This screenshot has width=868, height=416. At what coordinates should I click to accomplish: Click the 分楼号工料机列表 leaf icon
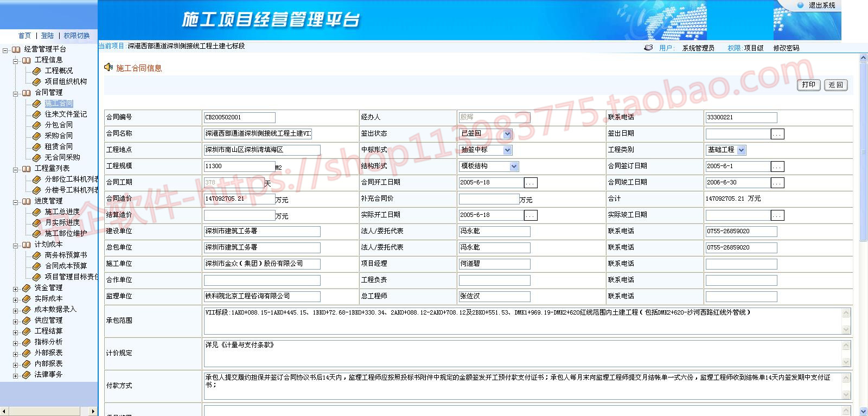coord(37,190)
